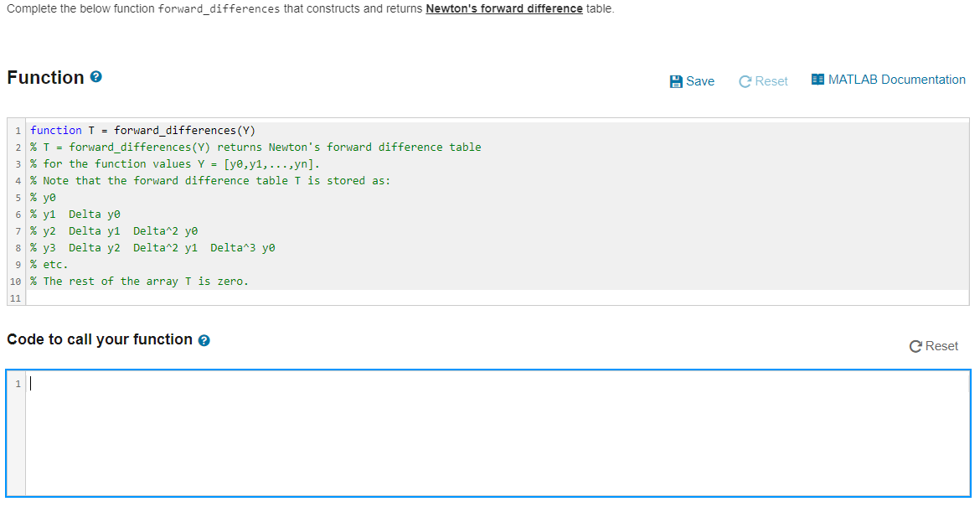The height and width of the screenshot is (512, 980).
Task: Click empty line 11 in the function editor
Action: pyautogui.click(x=84, y=297)
